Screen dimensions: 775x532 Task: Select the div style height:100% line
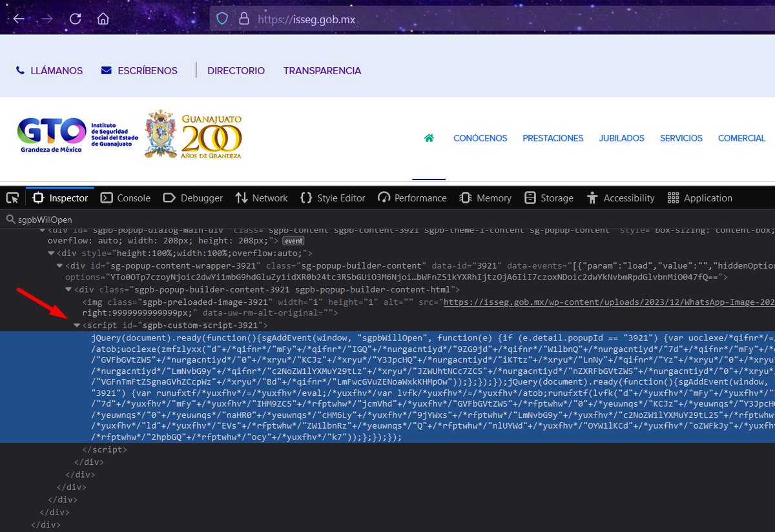[x=185, y=253]
